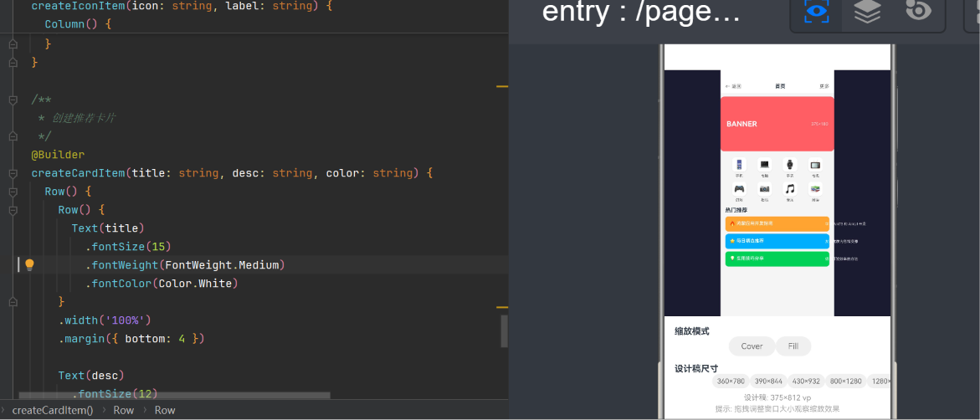The height and width of the screenshot is (420, 980).
Task: Click the editor vertical scrollbar thumb
Action: [x=505, y=331]
